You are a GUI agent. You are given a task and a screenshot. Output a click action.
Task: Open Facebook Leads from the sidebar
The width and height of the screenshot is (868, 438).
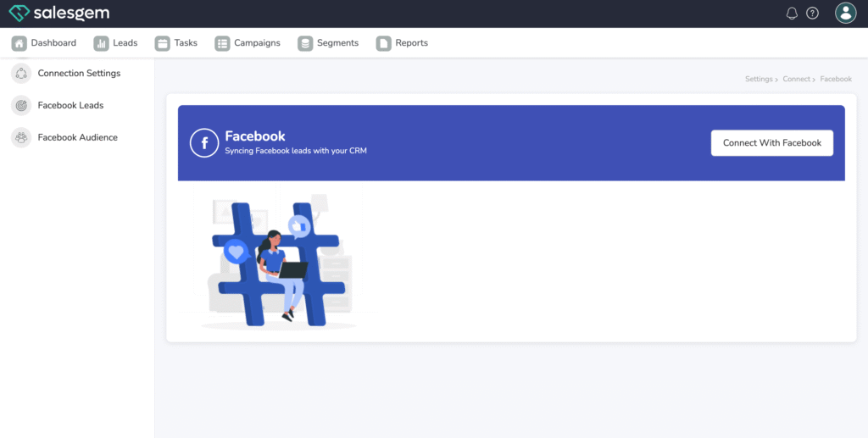pos(70,106)
